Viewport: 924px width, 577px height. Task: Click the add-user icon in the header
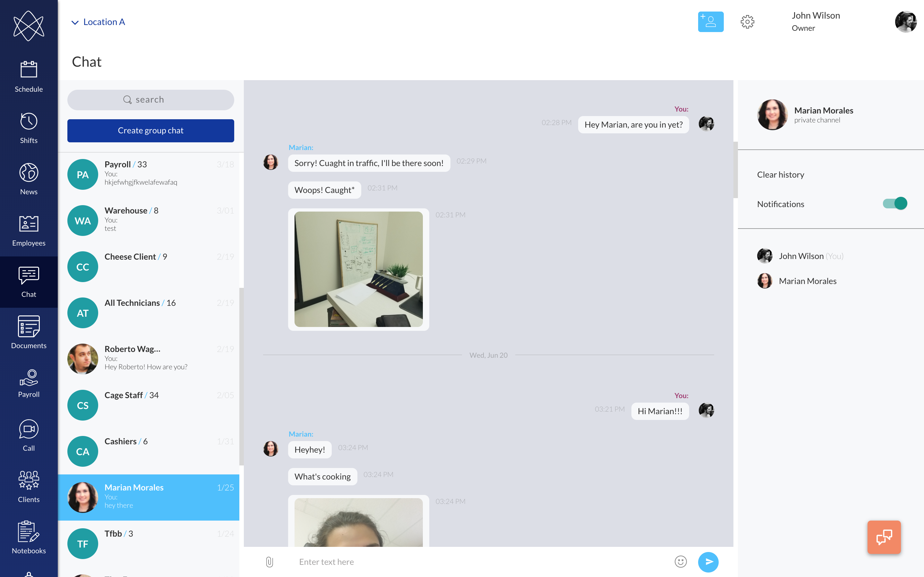pyautogui.click(x=710, y=22)
